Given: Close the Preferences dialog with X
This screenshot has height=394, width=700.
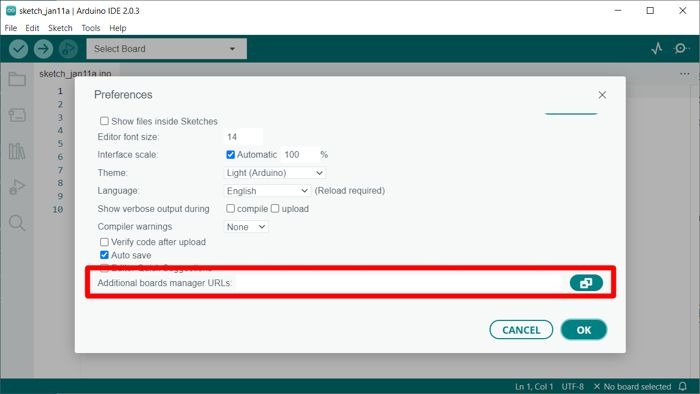Looking at the screenshot, I should coord(602,95).
